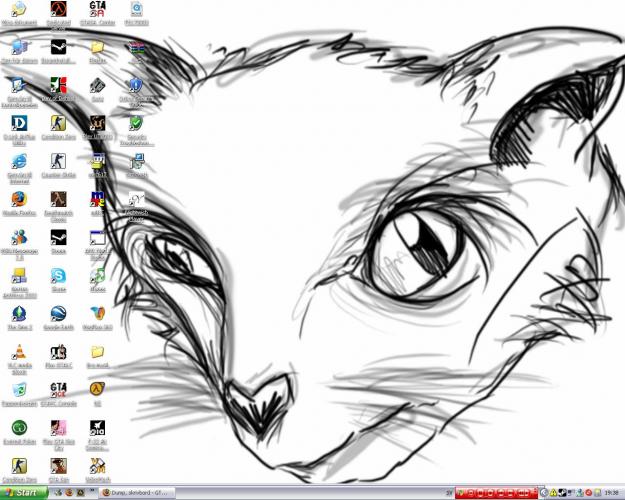Screen dimensions: 625x500
Task: Click the Norton AntiVirus desktop shortcut
Action: [19, 276]
